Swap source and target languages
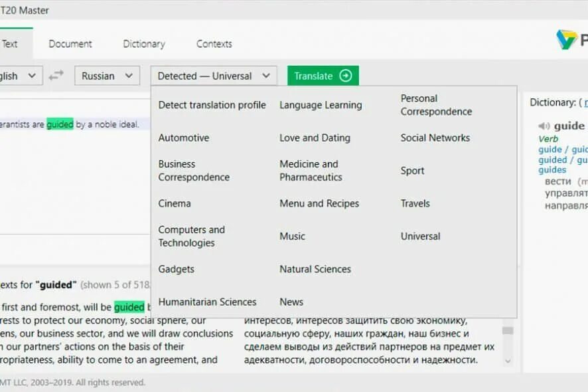Image resolution: width=588 pixels, height=392 pixels. point(56,76)
